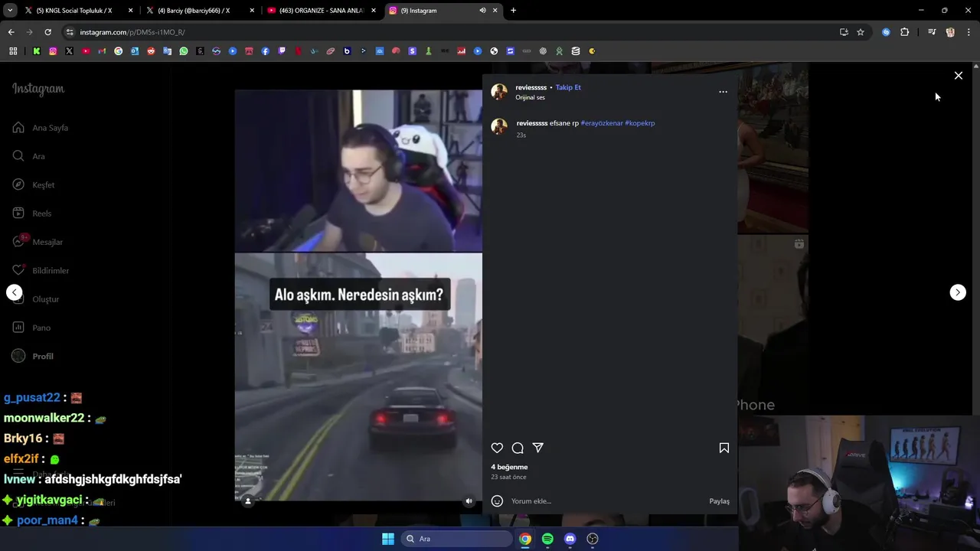
Task: Reload the page
Action: point(47,32)
